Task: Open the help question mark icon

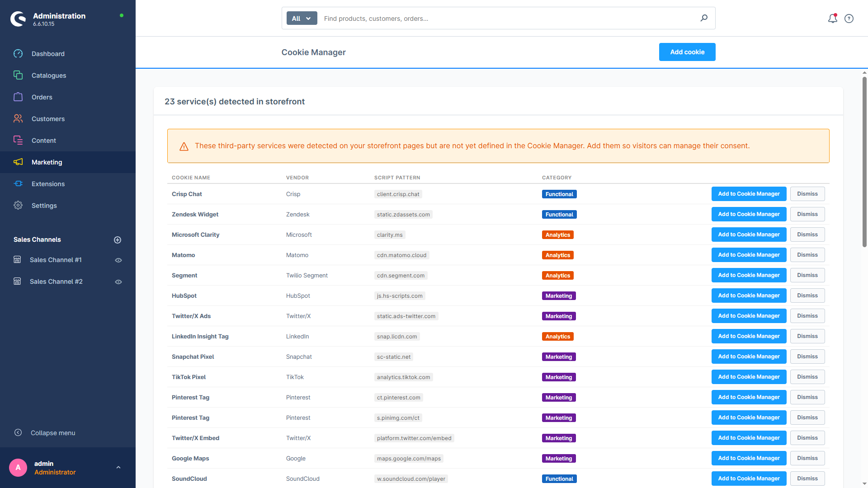Action: (x=849, y=19)
